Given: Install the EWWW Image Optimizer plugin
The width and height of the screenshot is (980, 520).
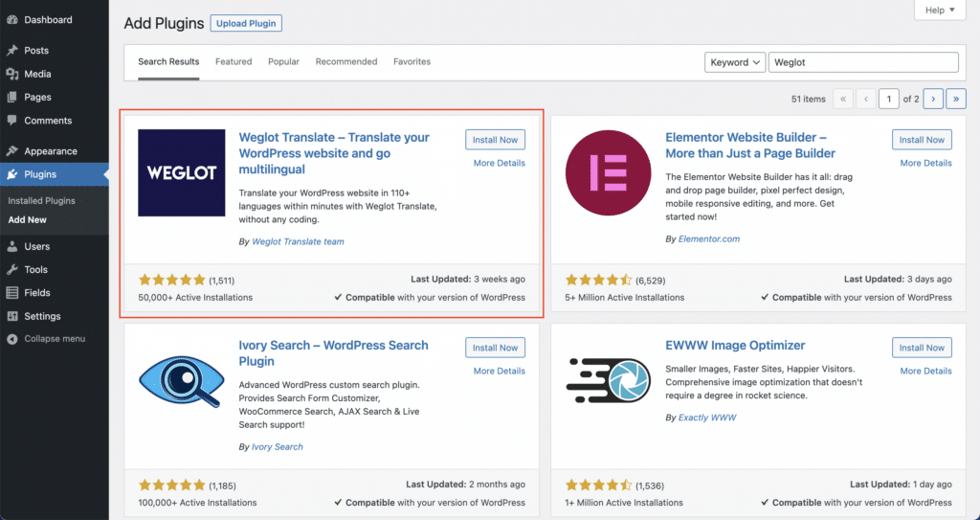Looking at the screenshot, I should (922, 348).
